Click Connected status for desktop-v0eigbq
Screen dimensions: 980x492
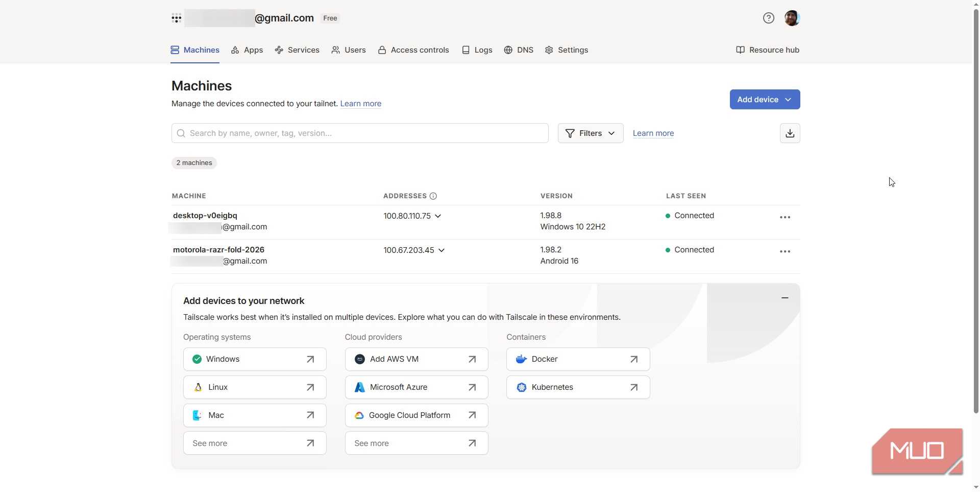tap(690, 216)
